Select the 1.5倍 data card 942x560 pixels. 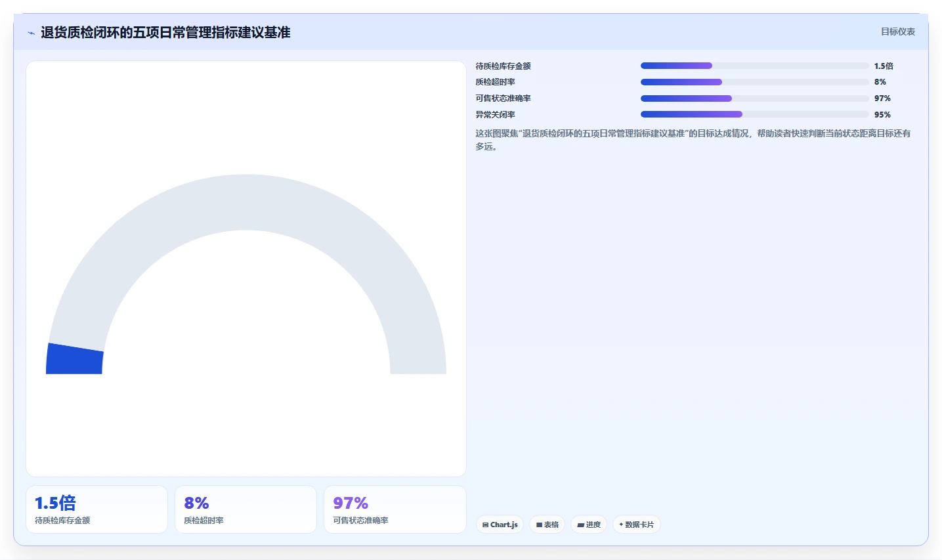[96, 509]
